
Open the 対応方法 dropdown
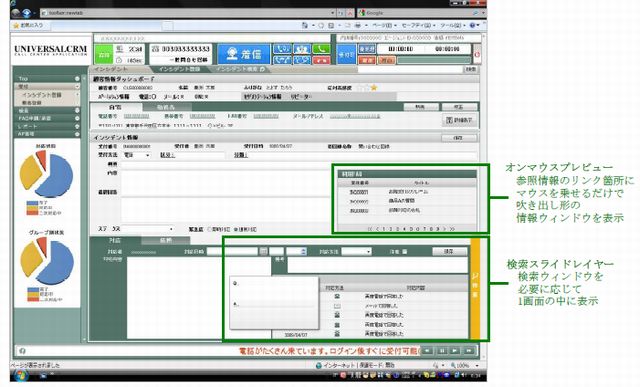click(x=356, y=251)
